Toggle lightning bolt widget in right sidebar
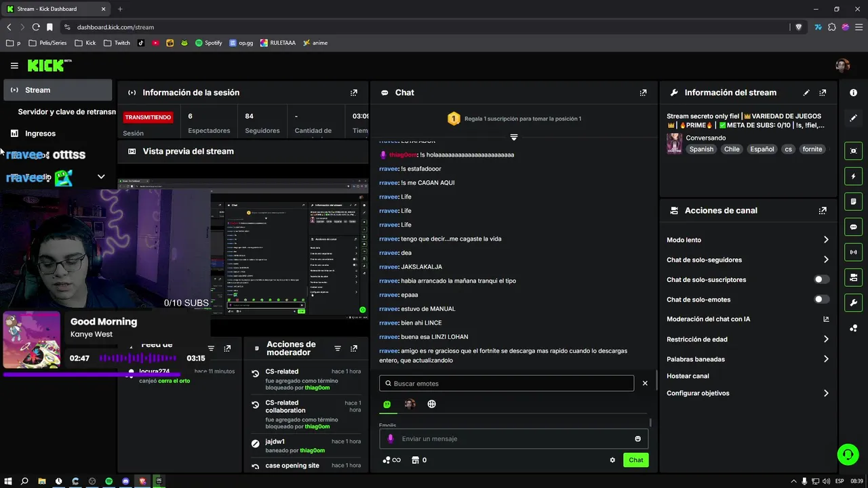868x488 pixels. [853, 176]
